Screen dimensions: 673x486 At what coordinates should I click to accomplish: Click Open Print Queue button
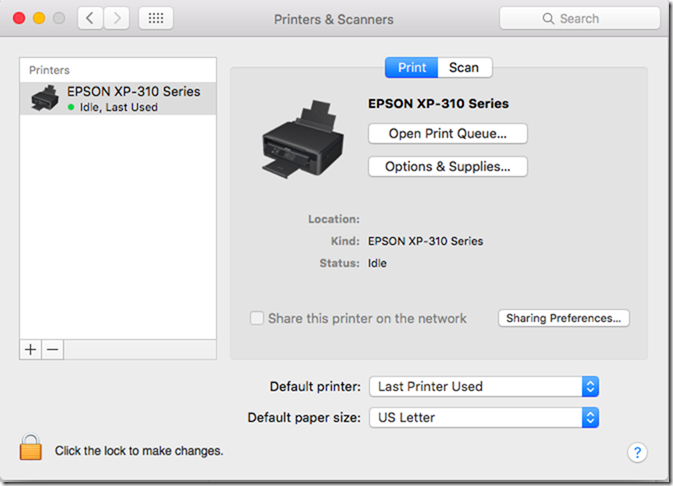coord(447,133)
